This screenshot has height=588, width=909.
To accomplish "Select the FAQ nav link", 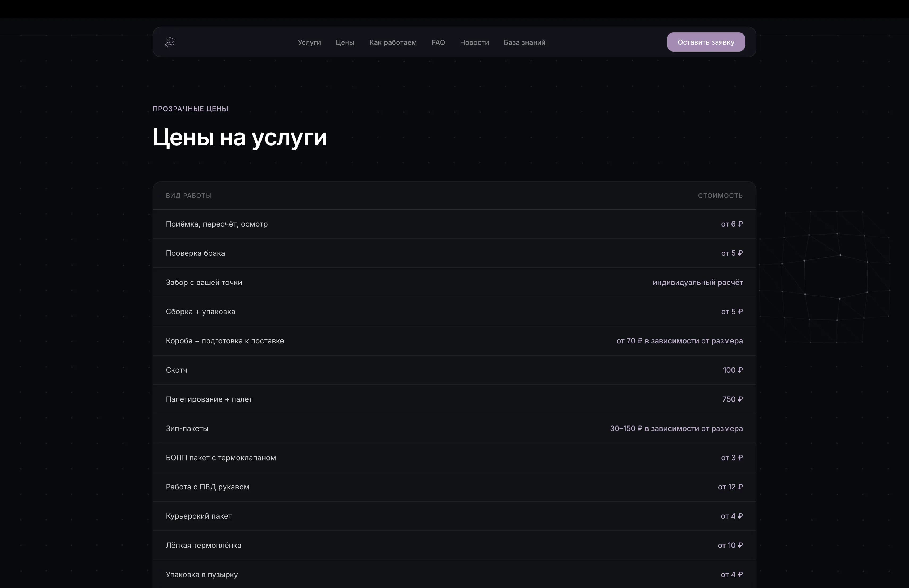I will click(x=438, y=42).
